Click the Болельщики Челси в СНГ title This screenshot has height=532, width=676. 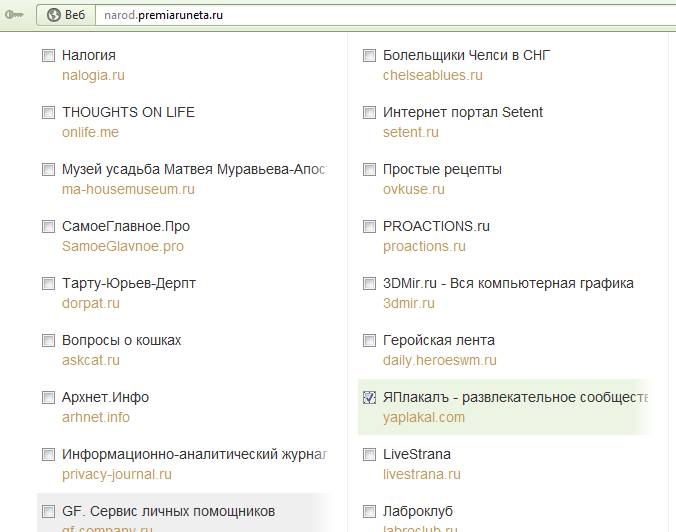pos(466,56)
